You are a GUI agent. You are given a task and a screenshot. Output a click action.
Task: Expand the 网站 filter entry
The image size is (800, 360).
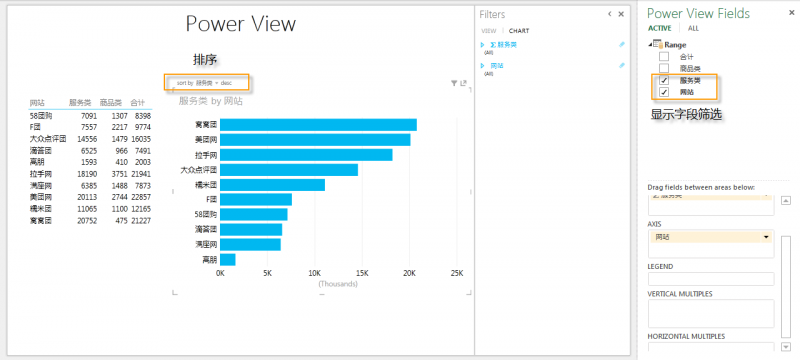click(x=483, y=66)
